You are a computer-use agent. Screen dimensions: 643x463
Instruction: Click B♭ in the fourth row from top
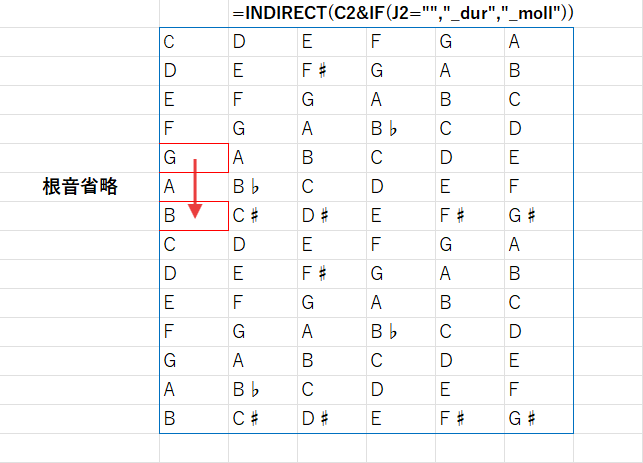click(x=401, y=129)
